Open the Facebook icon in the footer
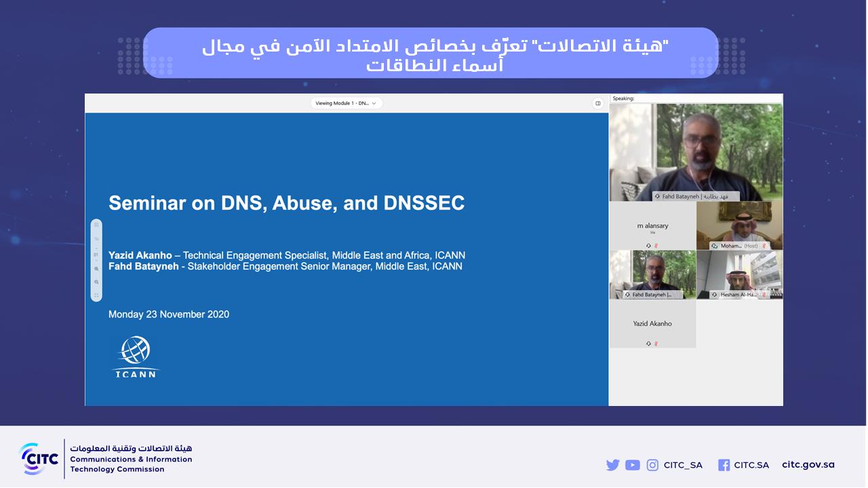 click(x=724, y=465)
